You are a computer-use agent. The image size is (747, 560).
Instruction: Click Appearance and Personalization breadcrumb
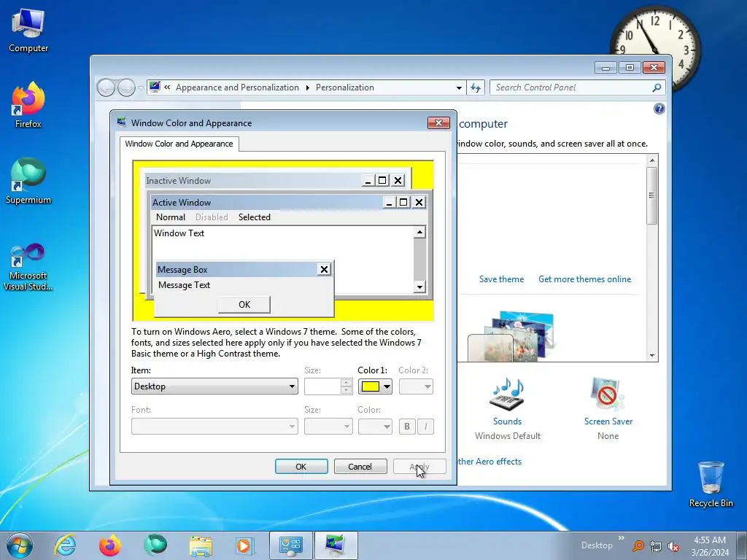pos(237,87)
